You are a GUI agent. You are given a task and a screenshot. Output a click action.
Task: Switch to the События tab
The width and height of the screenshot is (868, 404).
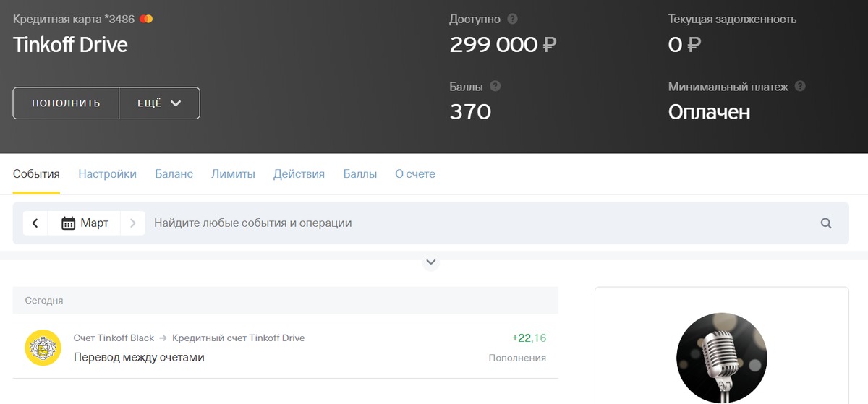coord(36,174)
